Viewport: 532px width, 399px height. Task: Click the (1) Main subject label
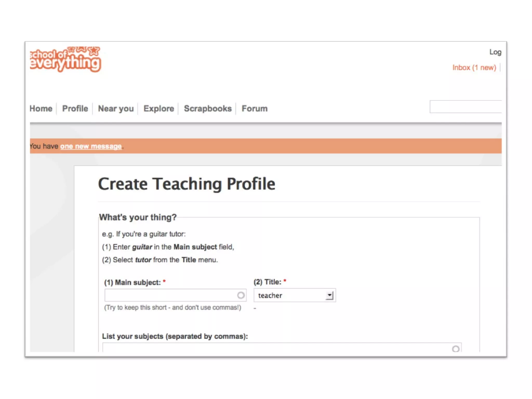pos(132,283)
